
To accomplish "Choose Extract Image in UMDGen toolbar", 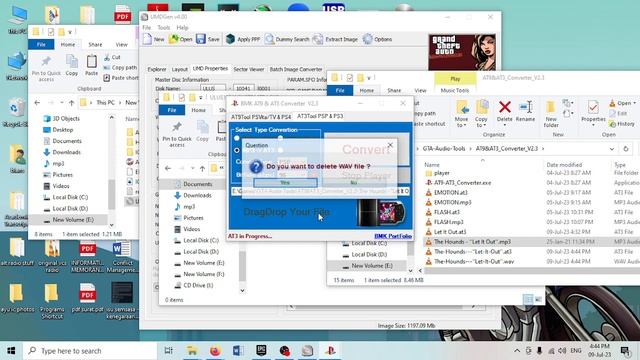I will pos(335,39).
